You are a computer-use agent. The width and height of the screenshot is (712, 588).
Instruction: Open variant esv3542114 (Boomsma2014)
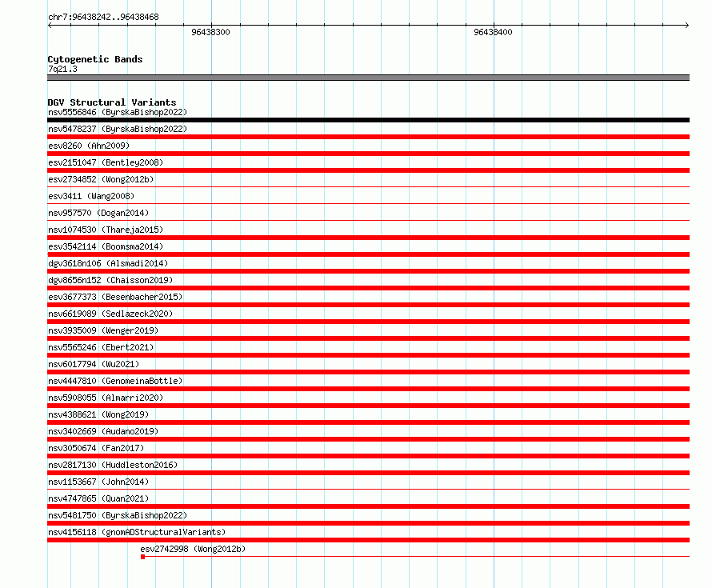106,246
